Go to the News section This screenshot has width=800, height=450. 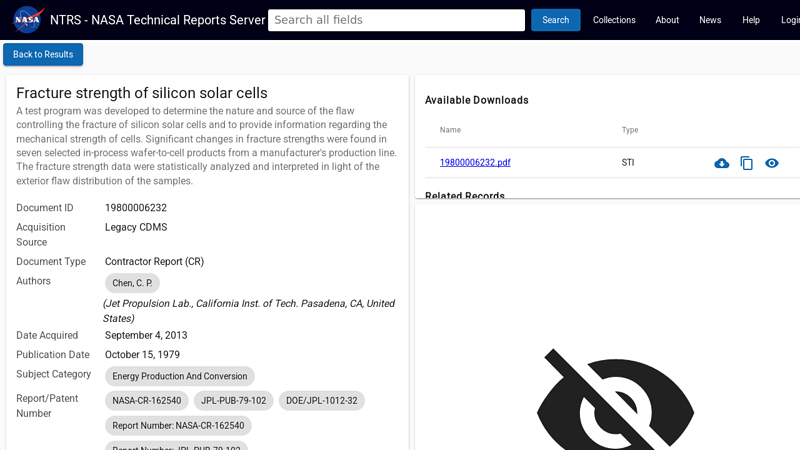coord(710,20)
